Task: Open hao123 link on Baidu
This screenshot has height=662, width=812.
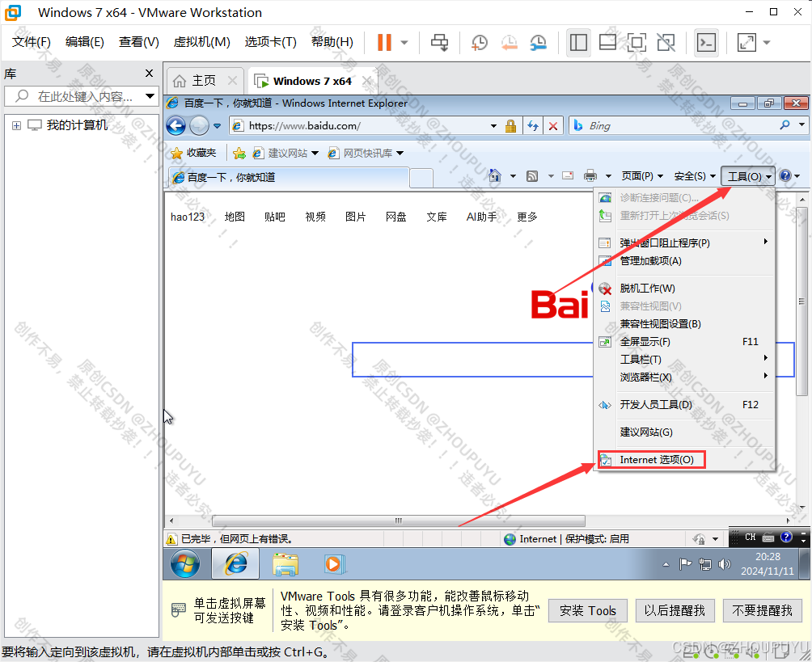Action: pyautogui.click(x=188, y=217)
